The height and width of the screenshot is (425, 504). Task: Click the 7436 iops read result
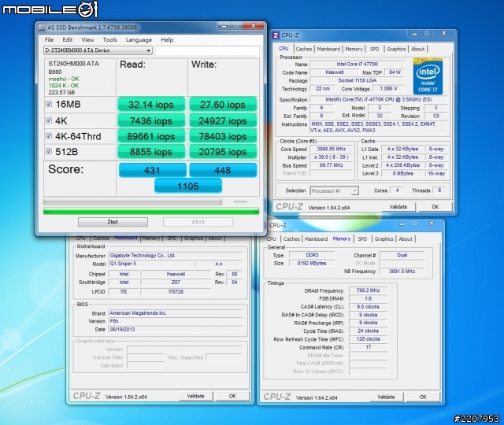(x=151, y=120)
